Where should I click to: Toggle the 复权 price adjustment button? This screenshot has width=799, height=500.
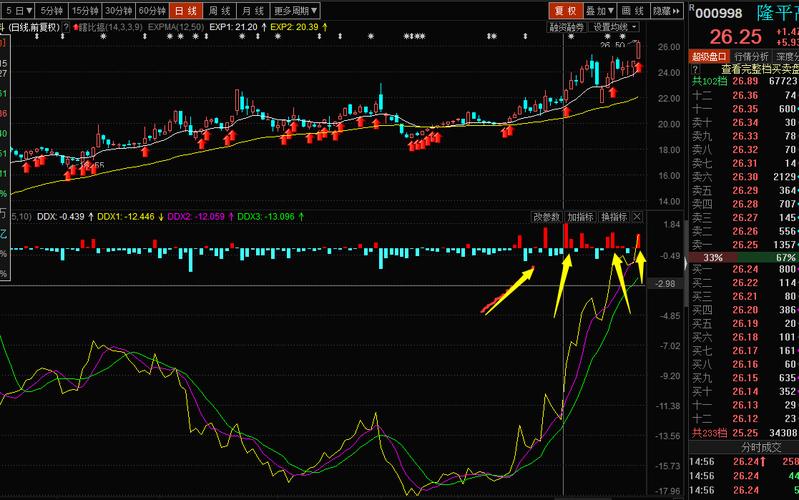tap(564, 10)
